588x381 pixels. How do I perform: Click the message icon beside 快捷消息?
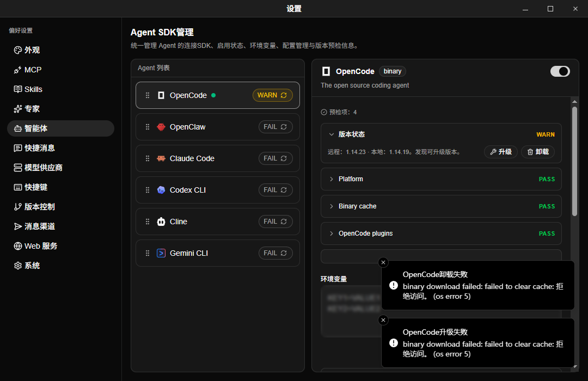pos(17,148)
